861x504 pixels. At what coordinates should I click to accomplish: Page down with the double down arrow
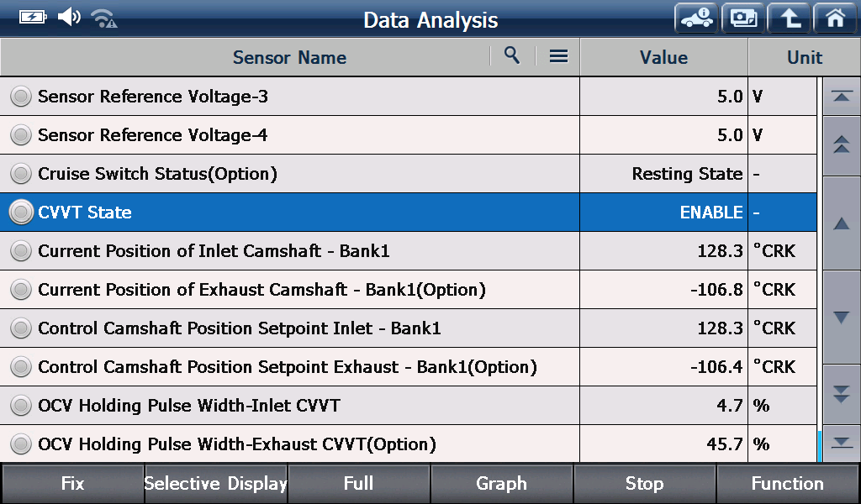pos(842,394)
